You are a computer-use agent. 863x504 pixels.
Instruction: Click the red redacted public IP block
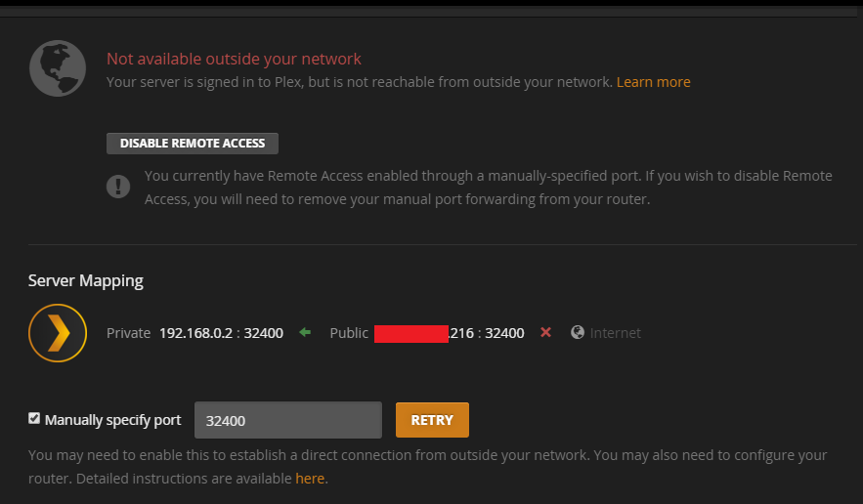click(411, 333)
